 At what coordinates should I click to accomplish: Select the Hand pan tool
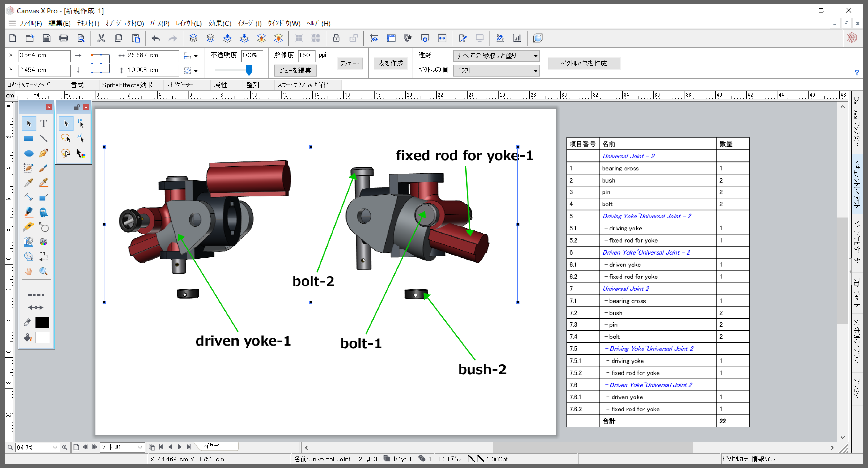29,271
